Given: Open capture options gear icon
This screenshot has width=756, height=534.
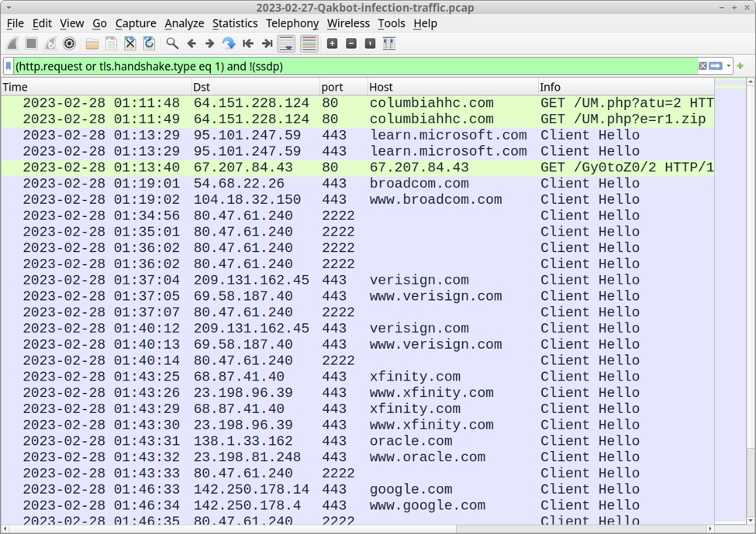Looking at the screenshot, I should pos(70,43).
